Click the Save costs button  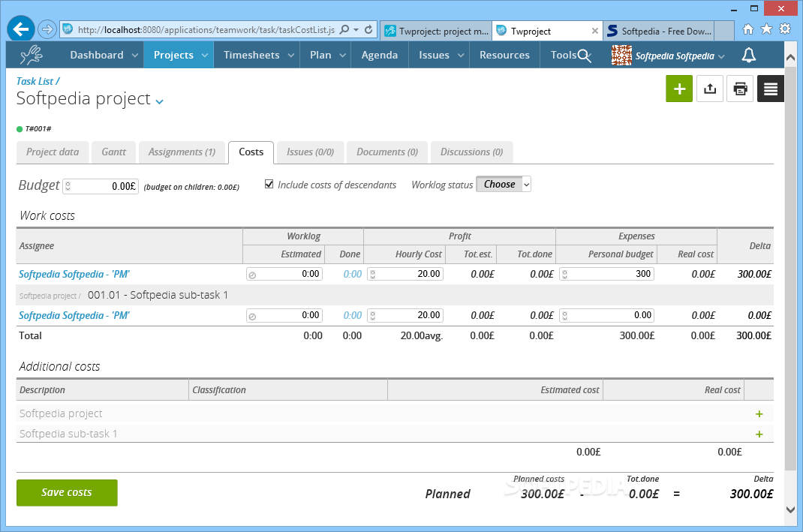67,492
